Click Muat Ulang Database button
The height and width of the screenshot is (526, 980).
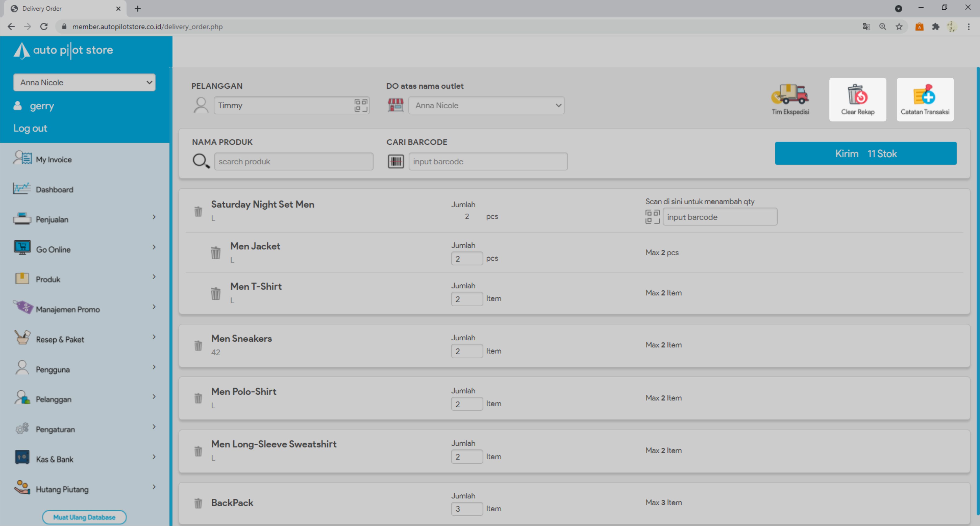point(84,517)
